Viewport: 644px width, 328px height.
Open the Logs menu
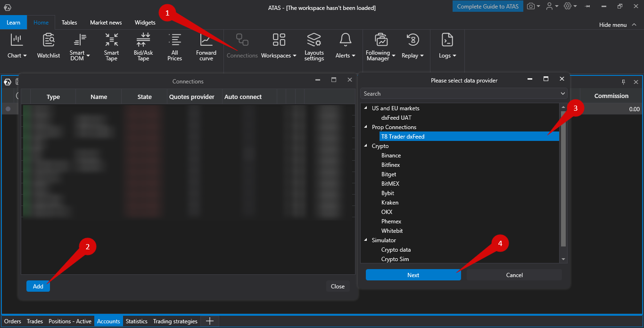tap(447, 46)
